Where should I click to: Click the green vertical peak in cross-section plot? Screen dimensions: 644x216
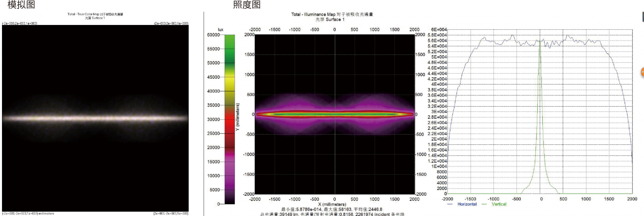(x=540, y=80)
